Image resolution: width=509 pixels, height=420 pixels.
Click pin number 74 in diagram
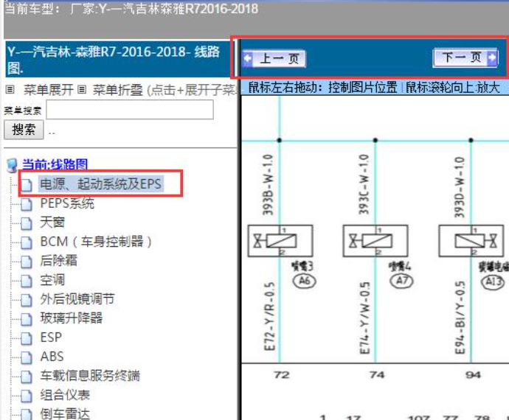click(377, 375)
